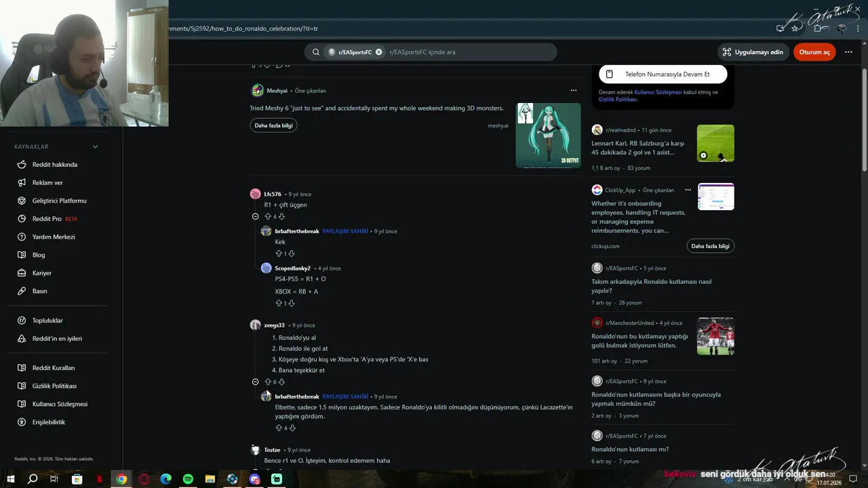This screenshot has width=868, height=488.
Task: Open zeegs33 user profile
Action: 274,325
